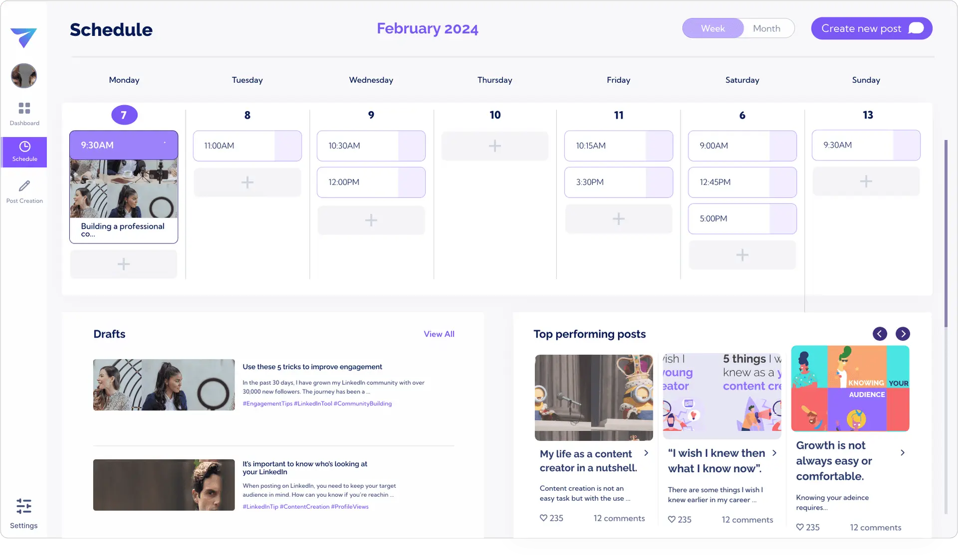Open 'Knowing Your Audience' post thumbnail
958x560 pixels.
(850, 388)
